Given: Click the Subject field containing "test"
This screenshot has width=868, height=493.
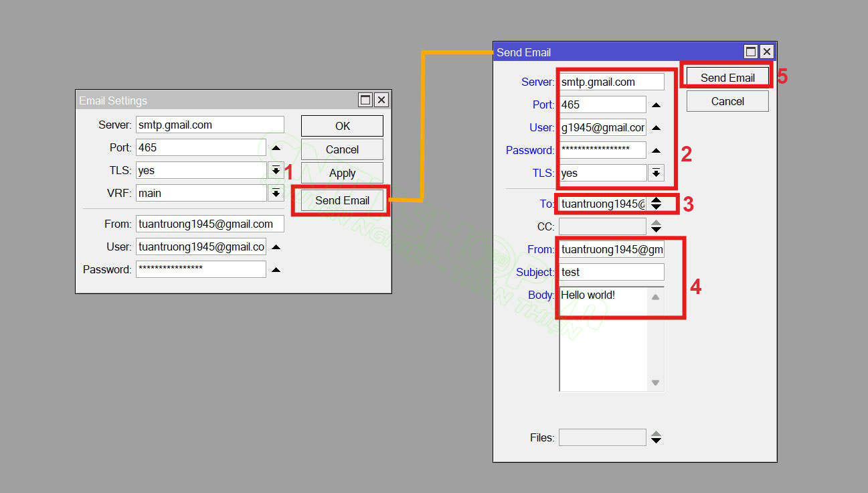Looking at the screenshot, I should coord(612,272).
